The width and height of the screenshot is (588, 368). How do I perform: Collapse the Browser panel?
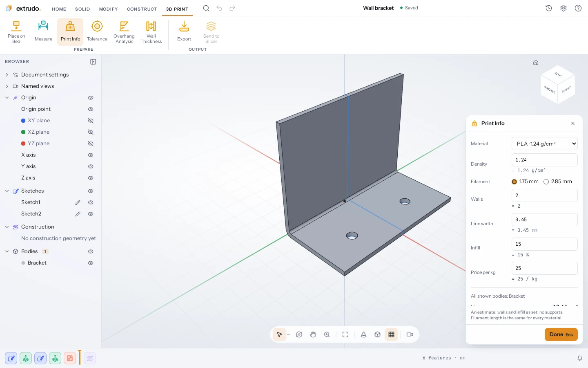pos(93,62)
